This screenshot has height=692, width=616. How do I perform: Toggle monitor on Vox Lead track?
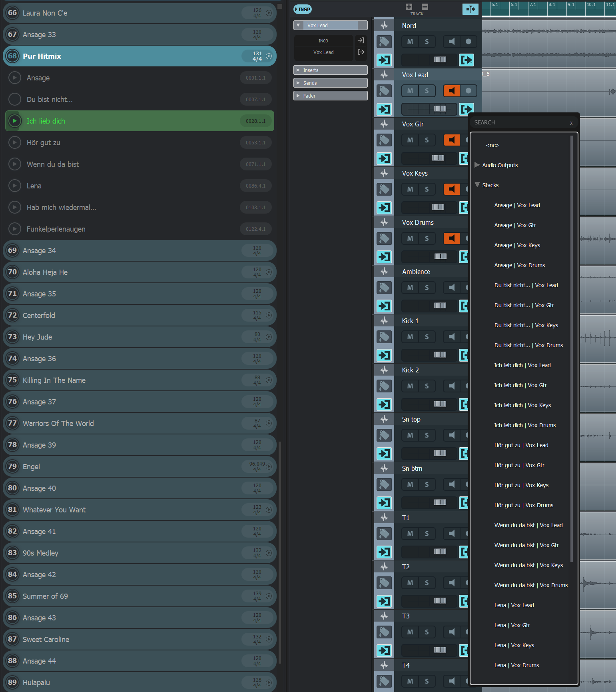coord(452,91)
